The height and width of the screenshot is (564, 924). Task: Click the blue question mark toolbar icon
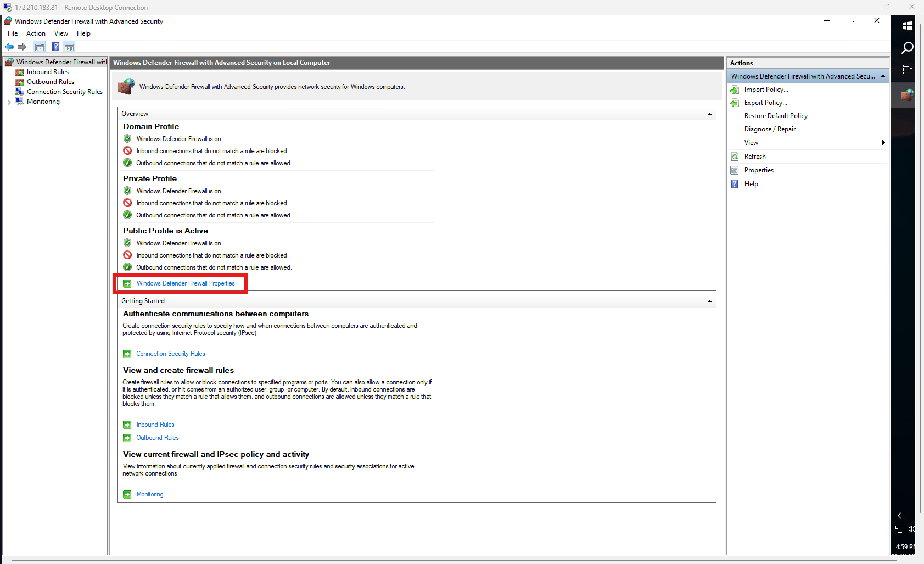pyautogui.click(x=55, y=47)
